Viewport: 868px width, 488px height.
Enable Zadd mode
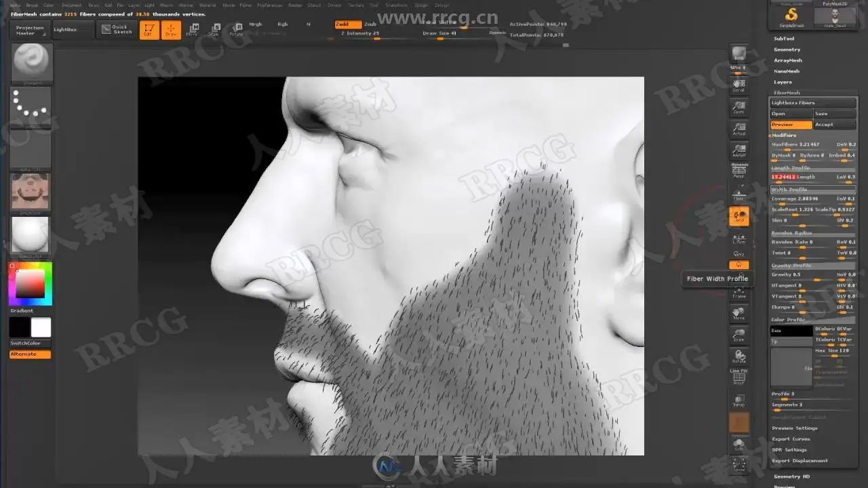348,24
